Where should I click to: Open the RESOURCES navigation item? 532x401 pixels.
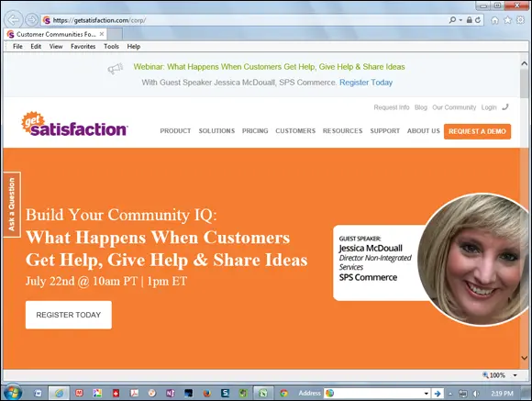[x=343, y=131]
